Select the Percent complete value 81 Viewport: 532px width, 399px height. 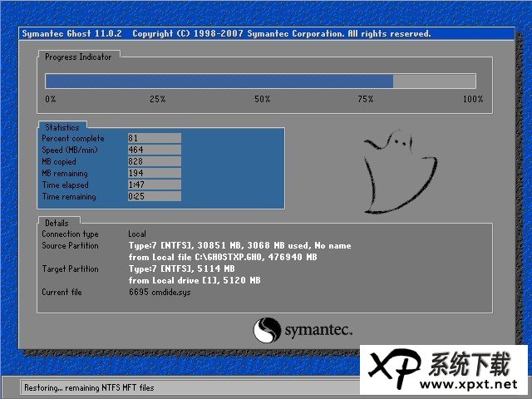155,138
